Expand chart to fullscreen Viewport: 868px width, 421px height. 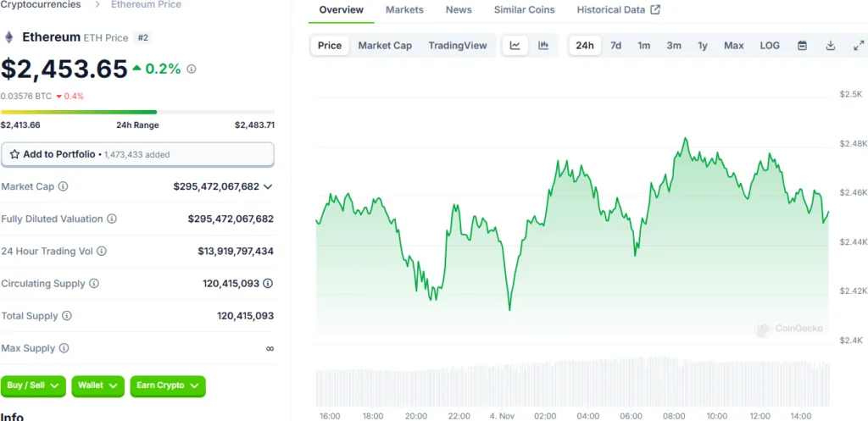click(859, 46)
